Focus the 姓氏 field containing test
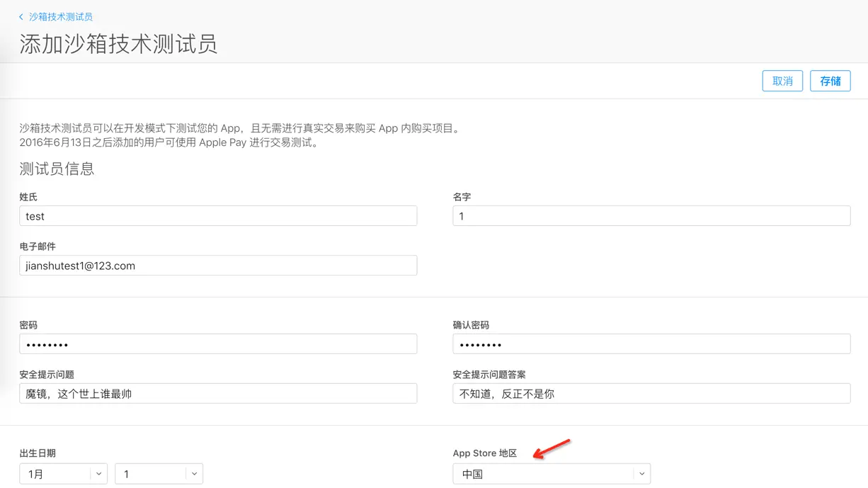This screenshot has width=868, height=488. coord(218,216)
